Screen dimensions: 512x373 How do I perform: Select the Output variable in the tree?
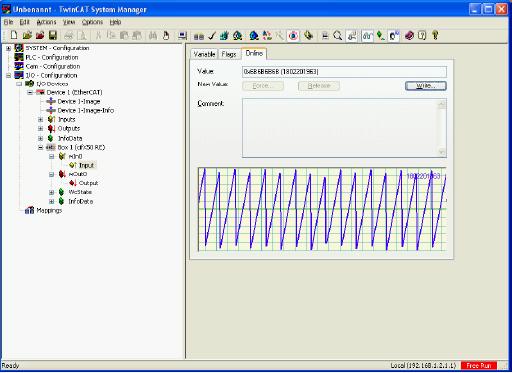point(88,183)
